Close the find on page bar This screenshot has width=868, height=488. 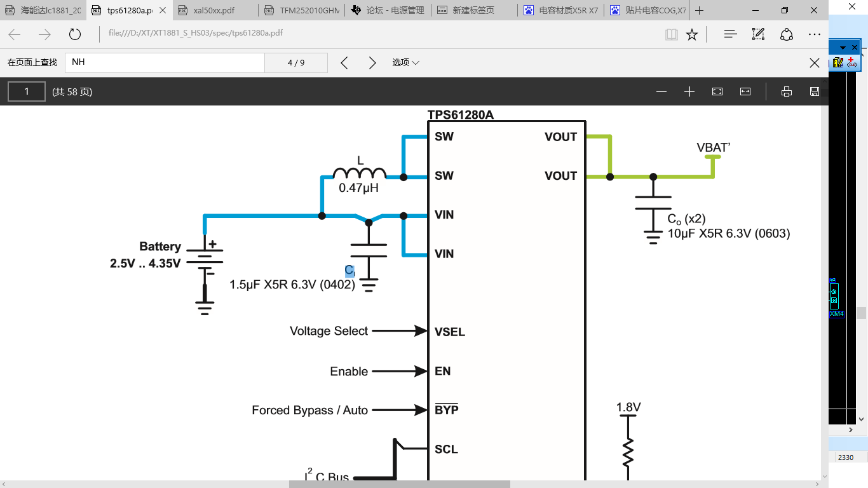click(x=815, y=62)
